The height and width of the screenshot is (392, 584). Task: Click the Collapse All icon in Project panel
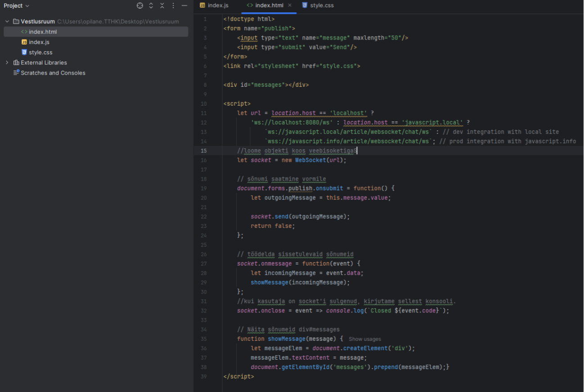point(162,6)
